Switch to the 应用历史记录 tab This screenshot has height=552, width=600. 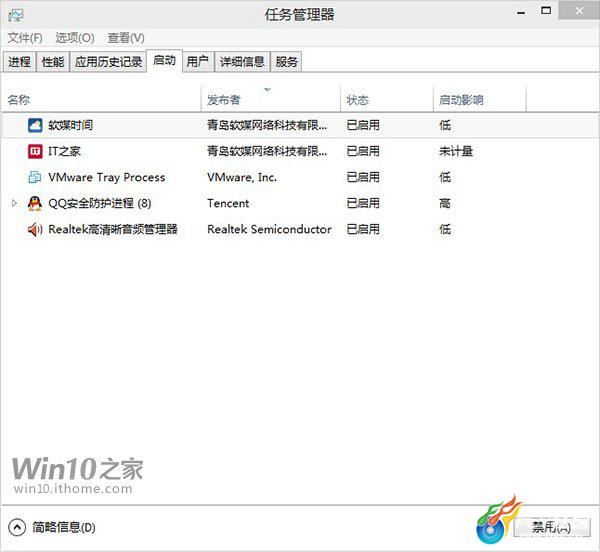click(x=108, y=62)
